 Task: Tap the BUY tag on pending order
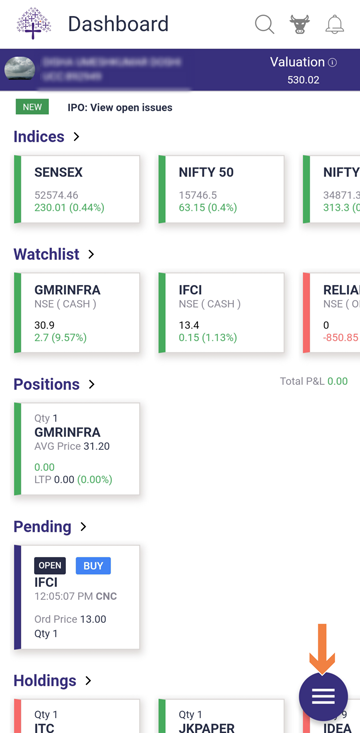93,566
